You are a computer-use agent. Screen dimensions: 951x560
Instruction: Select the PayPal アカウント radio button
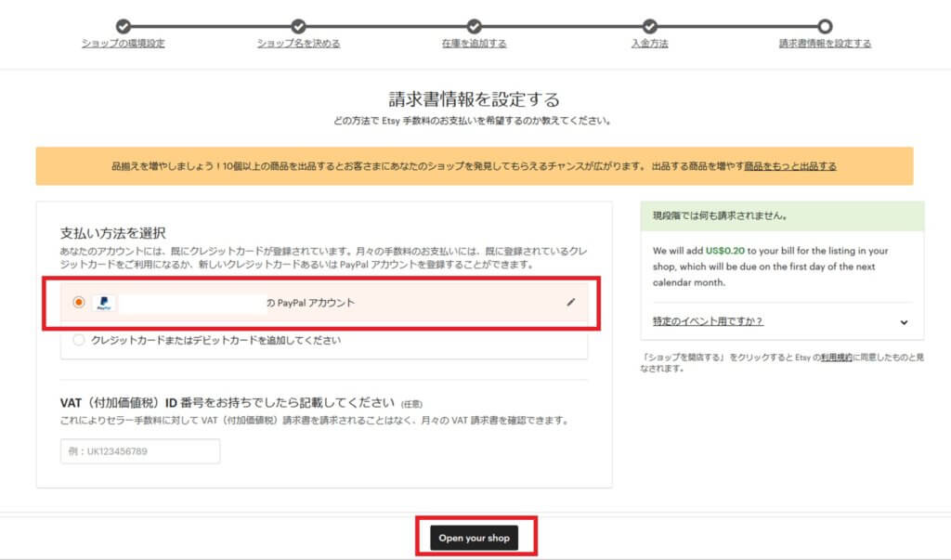[x=78, y=302]
